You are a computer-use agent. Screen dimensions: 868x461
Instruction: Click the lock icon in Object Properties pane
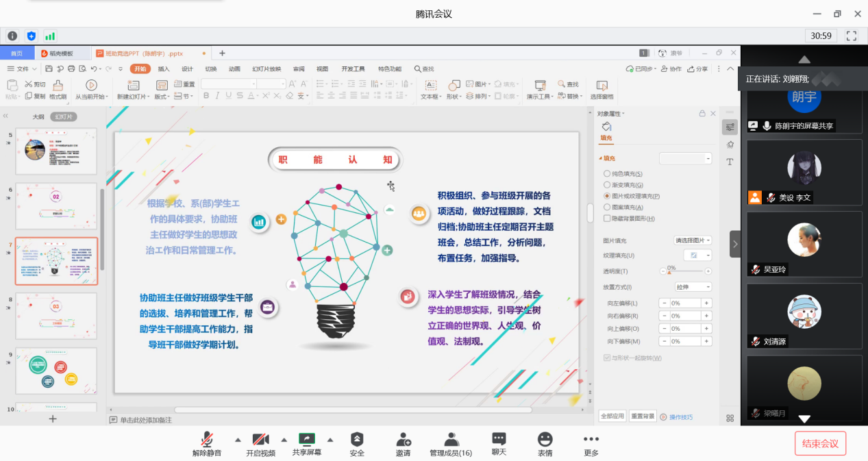(x=702, y=114)
